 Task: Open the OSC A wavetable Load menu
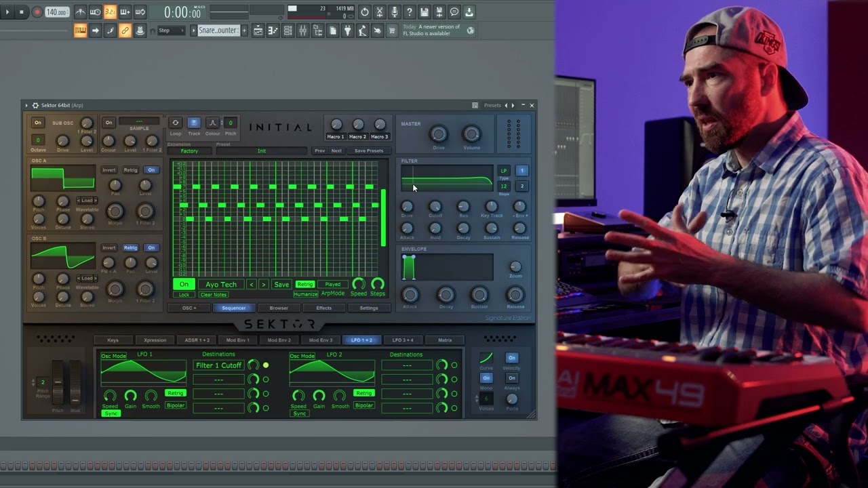[87, 201]
